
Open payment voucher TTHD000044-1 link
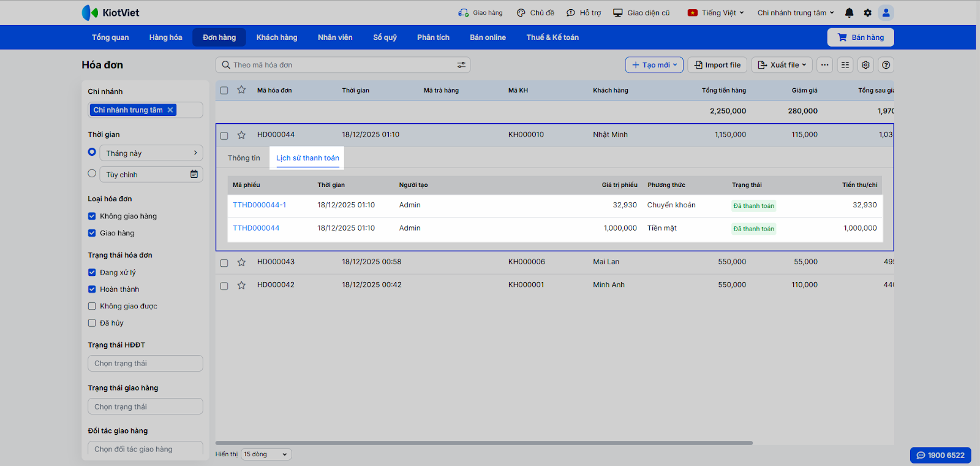click(x=259, y=205)
